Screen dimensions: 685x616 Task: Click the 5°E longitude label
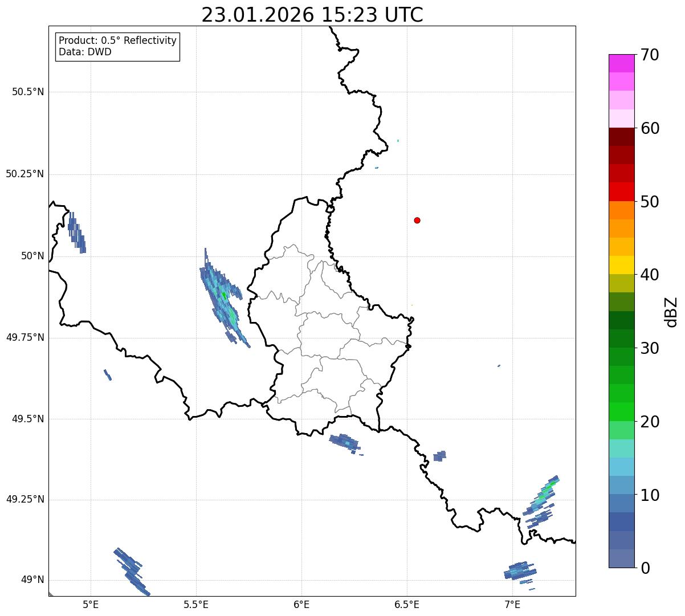click(91, 604)
